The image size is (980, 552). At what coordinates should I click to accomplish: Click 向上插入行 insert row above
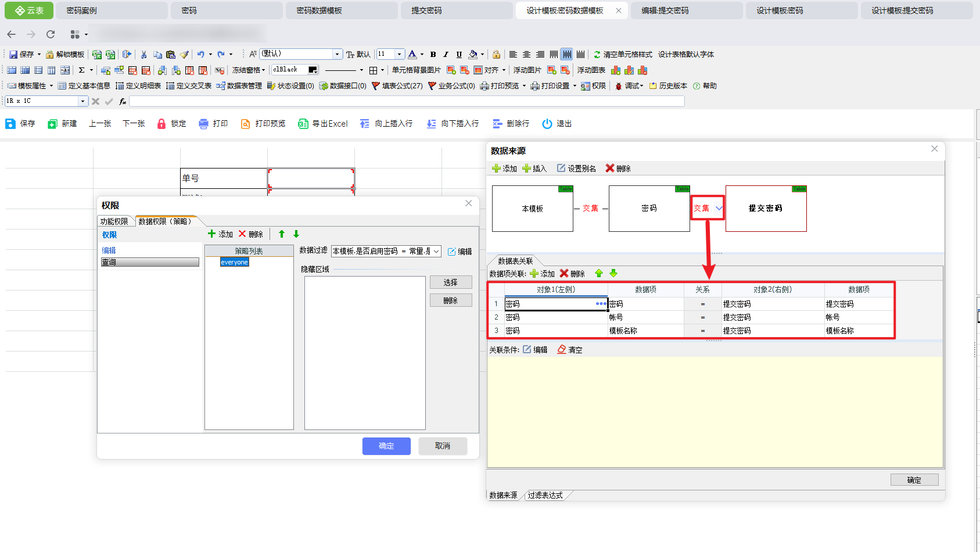(386, 124)
